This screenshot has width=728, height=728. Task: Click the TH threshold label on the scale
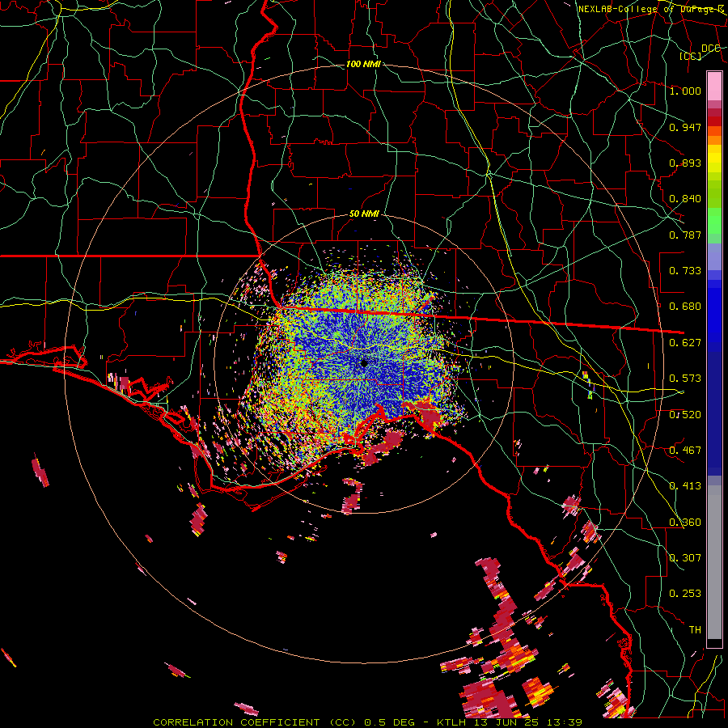coord(695,629)
